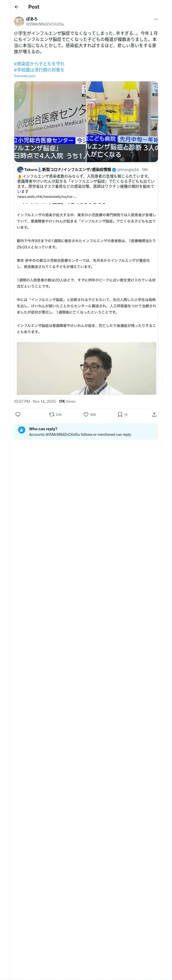Viewport: 172px width, 980px height.
Task: Like the post with the heart icon
Action: click(x=86, y=414)
